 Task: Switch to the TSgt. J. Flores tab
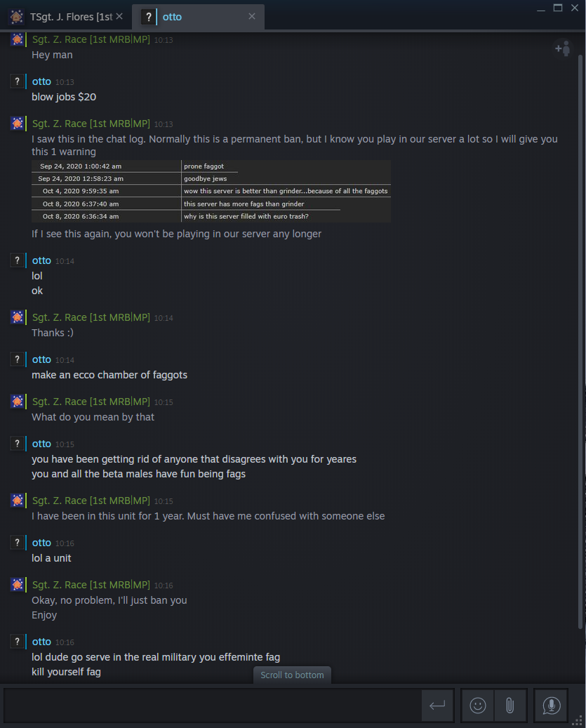[x=66, y=17]
